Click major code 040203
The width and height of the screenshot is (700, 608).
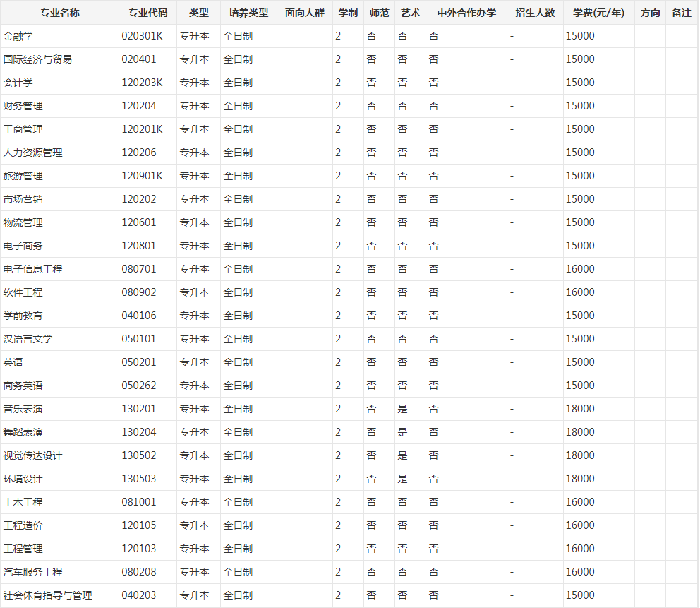[x=139, y=595]
